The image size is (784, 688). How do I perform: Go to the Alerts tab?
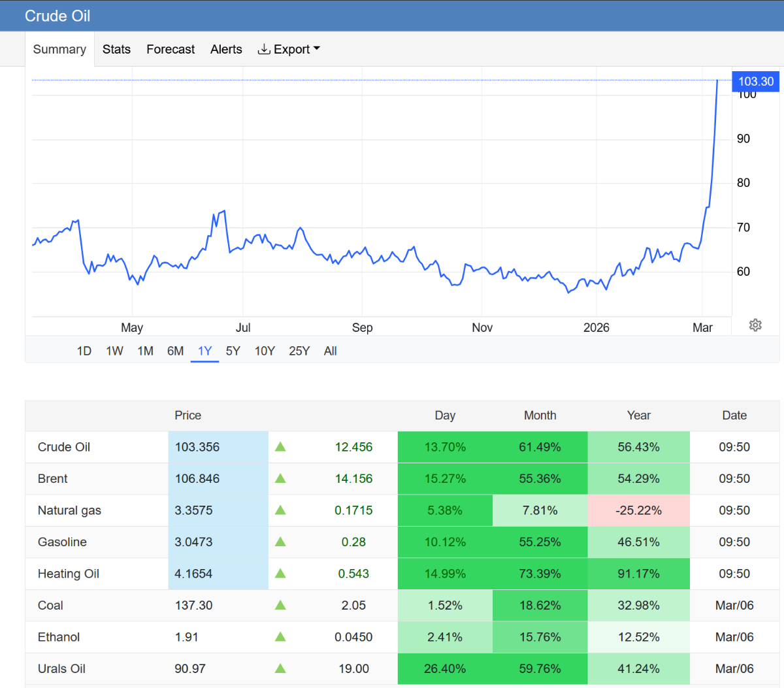pyautogui.click(x=226, y=50)
